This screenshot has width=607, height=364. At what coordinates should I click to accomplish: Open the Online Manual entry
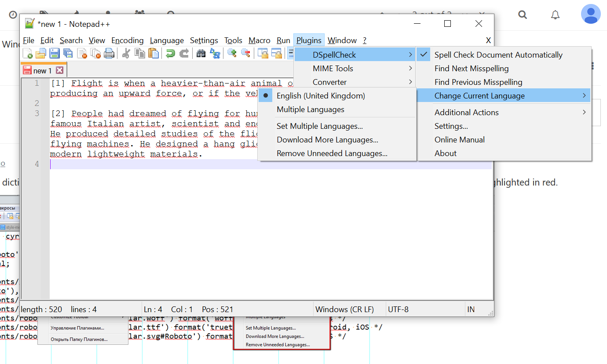click(504, 140)
